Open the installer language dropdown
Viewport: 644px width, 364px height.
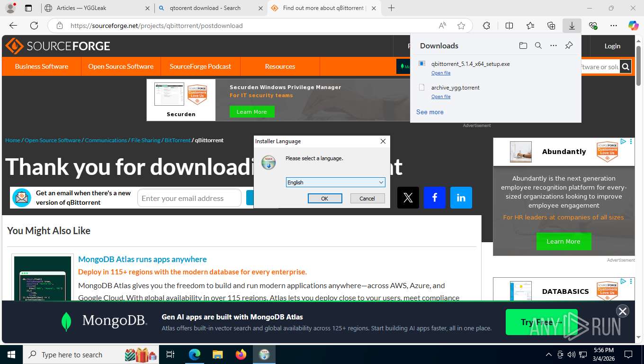336,182
